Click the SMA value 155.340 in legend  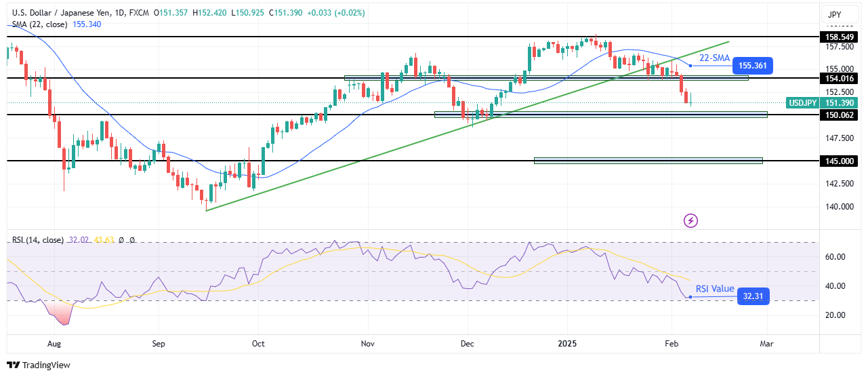tap(88, 24)
